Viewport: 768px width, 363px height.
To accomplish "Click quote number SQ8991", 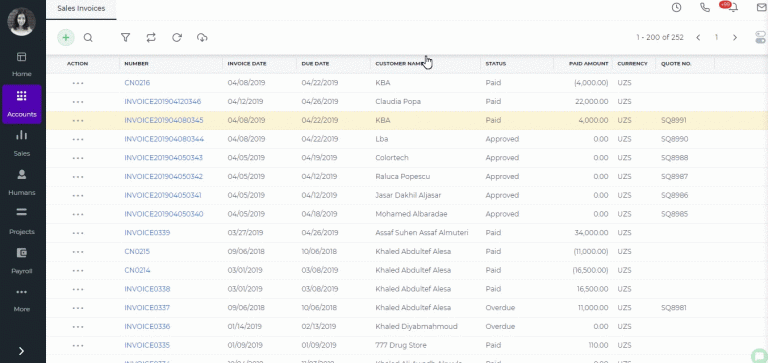I will [x=674, y=120].
